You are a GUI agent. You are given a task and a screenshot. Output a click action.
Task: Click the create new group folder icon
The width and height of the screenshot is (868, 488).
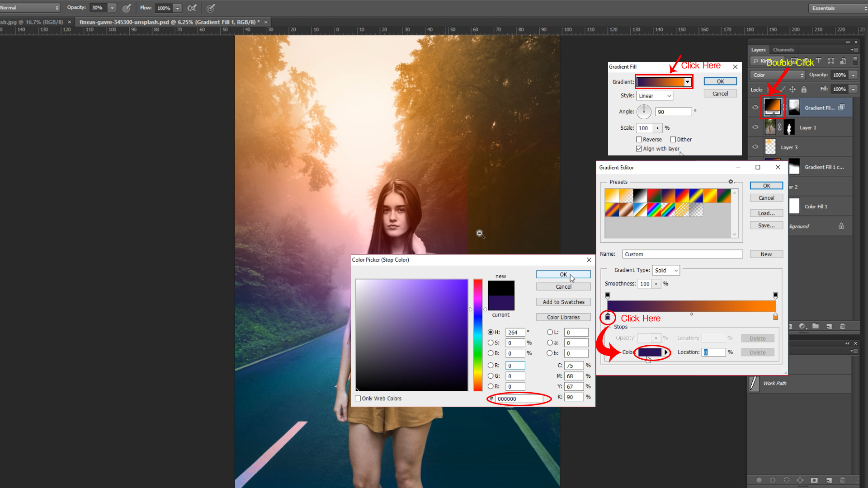pyautogui.click(x=816, y=326)
